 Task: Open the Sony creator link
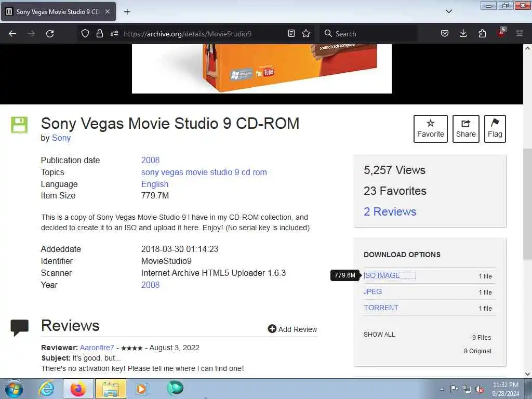tap(61, 138)
